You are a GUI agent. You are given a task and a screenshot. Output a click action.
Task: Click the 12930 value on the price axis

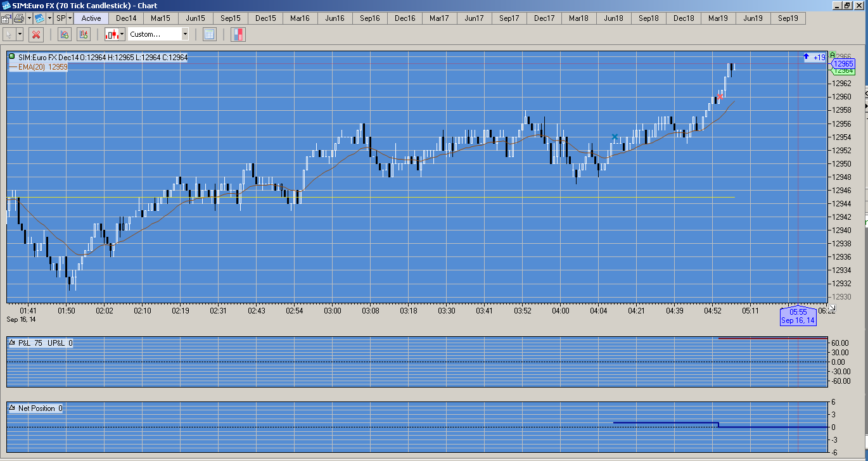point(842,297)
